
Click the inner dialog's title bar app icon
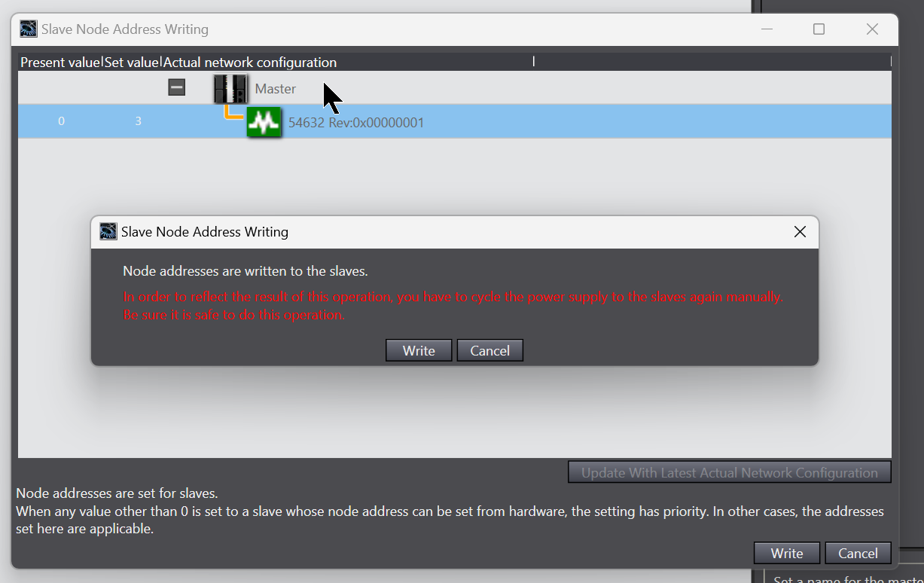[x=108, y=231]
